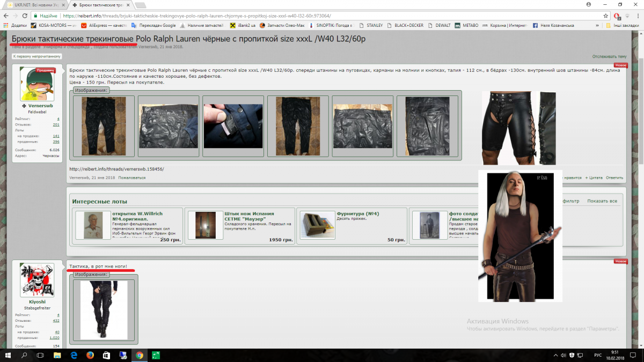This screenshot has width=644, height=362.
Task: Open the BLACK+DECKER bookmark
Action: 406,25
